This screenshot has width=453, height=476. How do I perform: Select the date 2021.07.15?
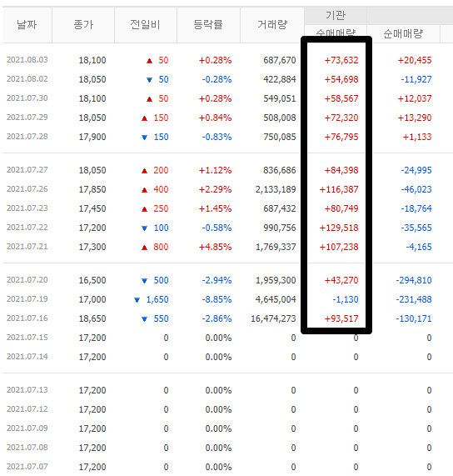point(27,337)
